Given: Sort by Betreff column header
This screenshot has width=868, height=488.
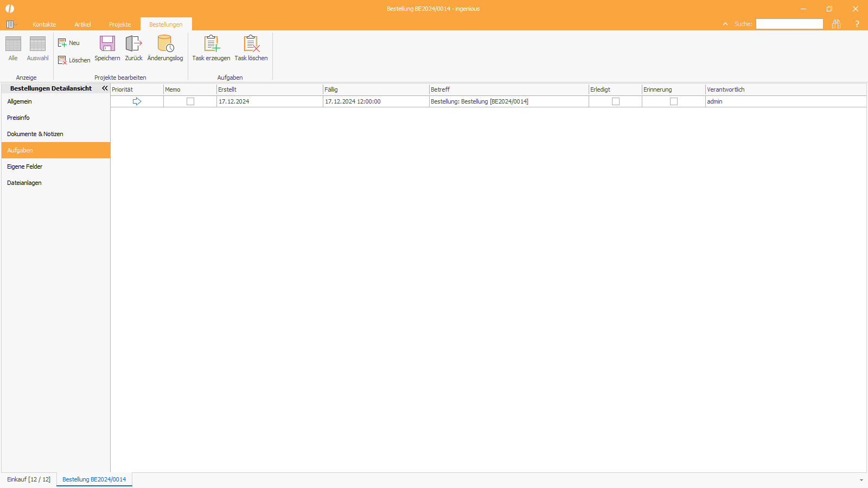Looking at the screenshot, I should tap(509, 89).
